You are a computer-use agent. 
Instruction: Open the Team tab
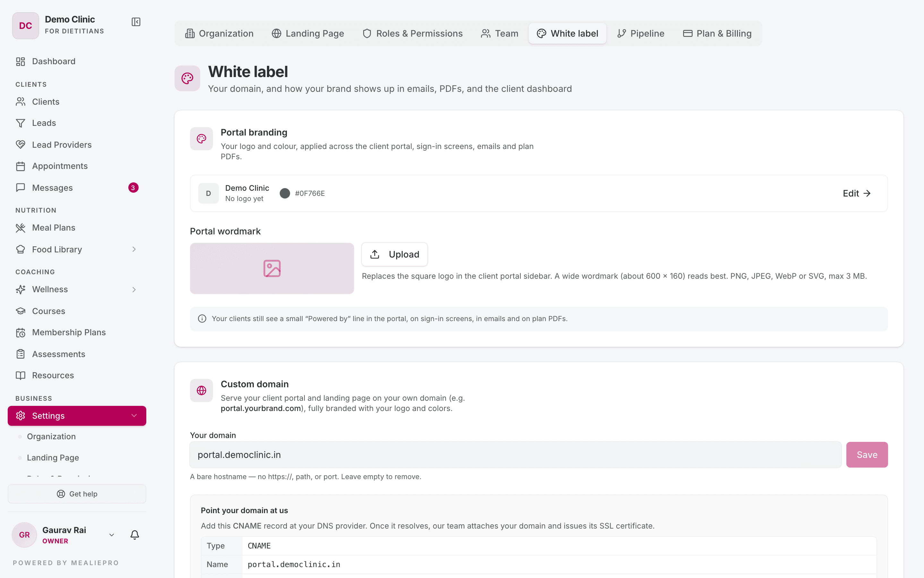coord(500,33)
